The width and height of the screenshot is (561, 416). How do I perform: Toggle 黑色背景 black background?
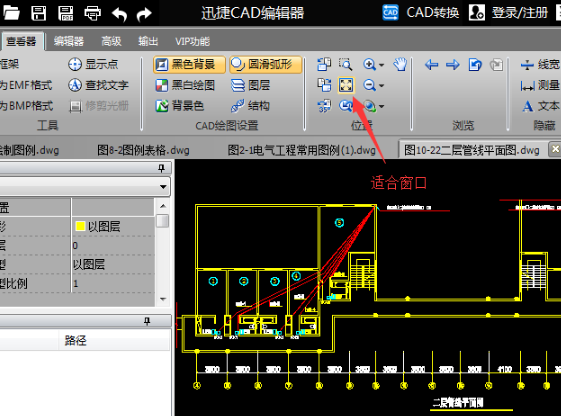click(190, 64)
